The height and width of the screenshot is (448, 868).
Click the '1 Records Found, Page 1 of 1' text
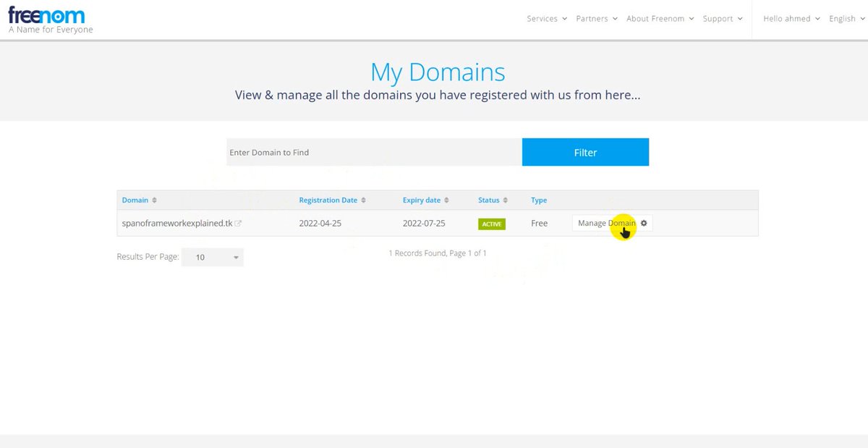click(x=438, y=253)
